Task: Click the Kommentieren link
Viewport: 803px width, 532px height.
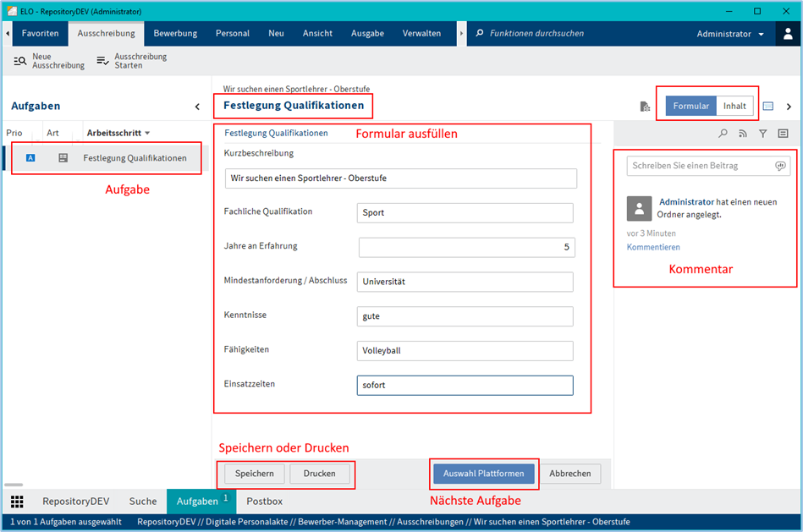Action: (x=653, y=247)
